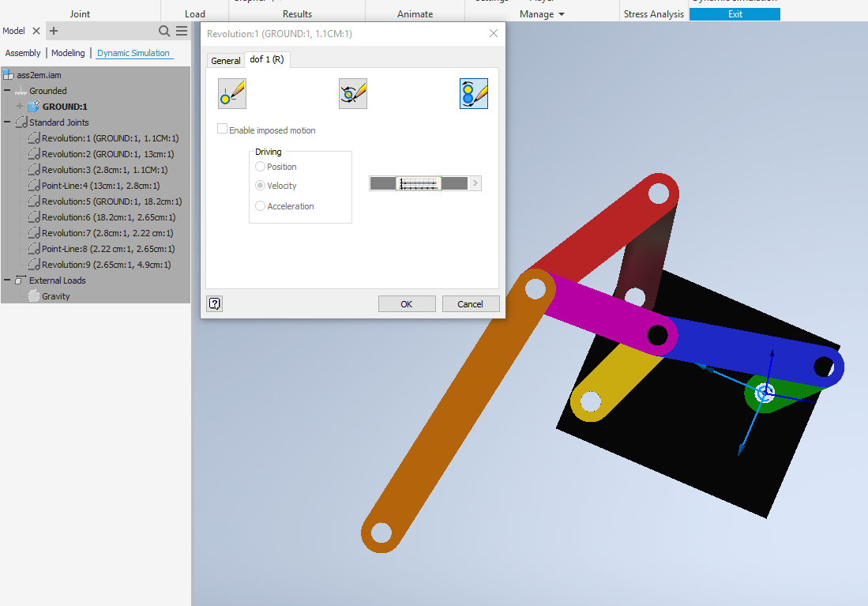Open the Joint ribbon panel
Viewport: 868px width, 606px height.
[x=80, y=14]
